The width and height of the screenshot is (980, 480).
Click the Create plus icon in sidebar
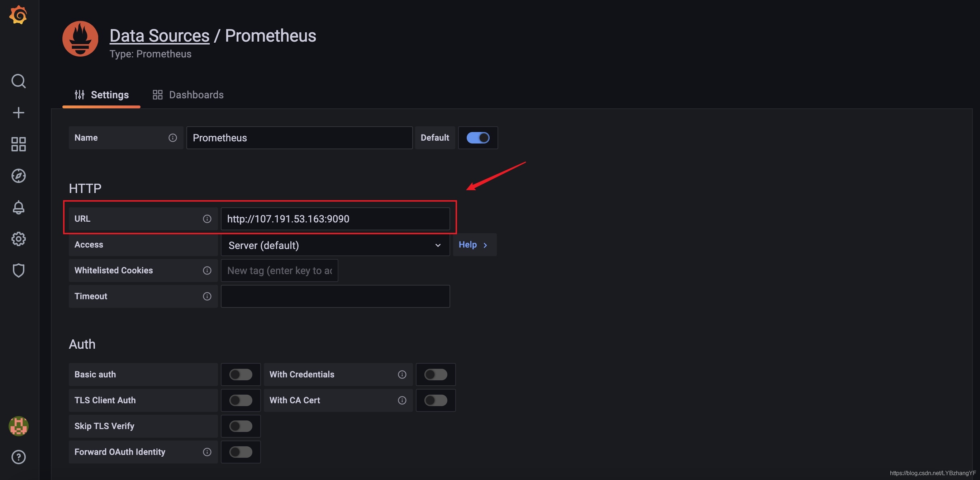[19, 113]
